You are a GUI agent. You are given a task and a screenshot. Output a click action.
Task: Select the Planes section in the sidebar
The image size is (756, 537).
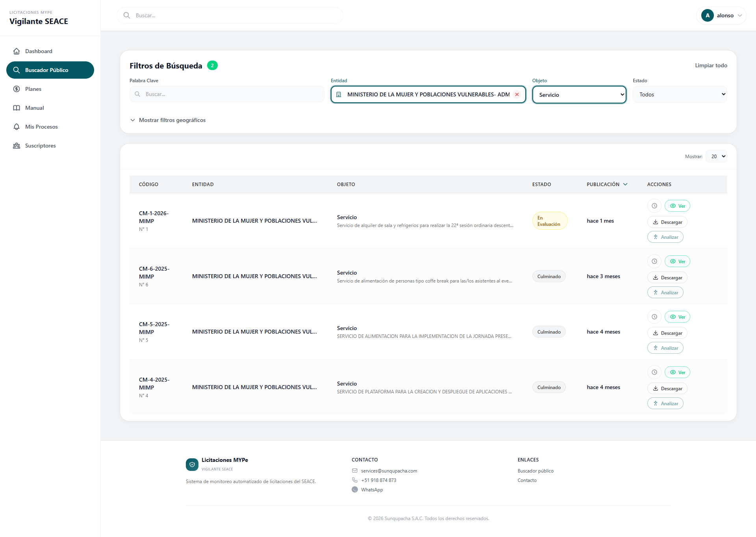point(33,89)
